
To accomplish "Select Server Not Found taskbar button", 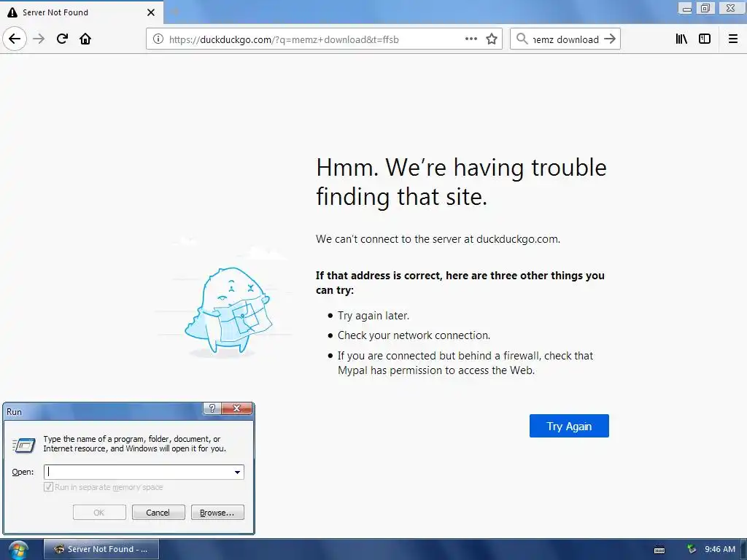I will 101,549.
